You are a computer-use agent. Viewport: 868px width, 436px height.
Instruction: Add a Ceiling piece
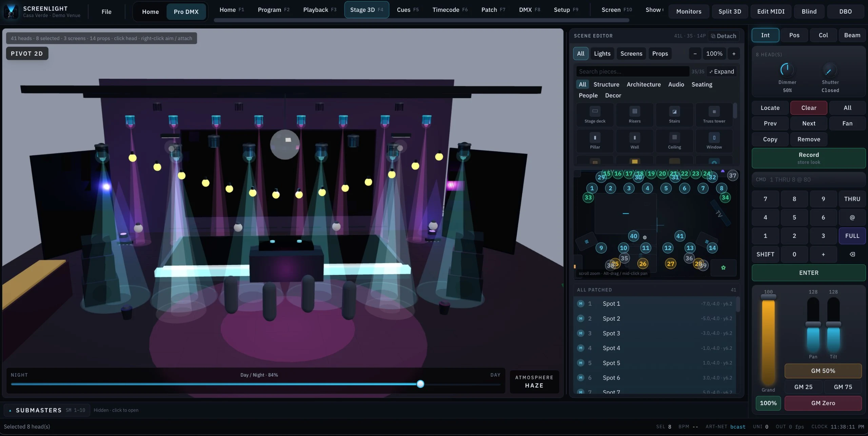(674, 141)
